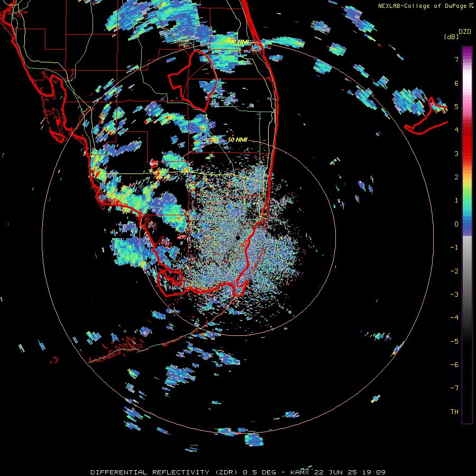Click the TH threshold label on scale
Screen dimensions: 476x476
(x=454, y=412)
